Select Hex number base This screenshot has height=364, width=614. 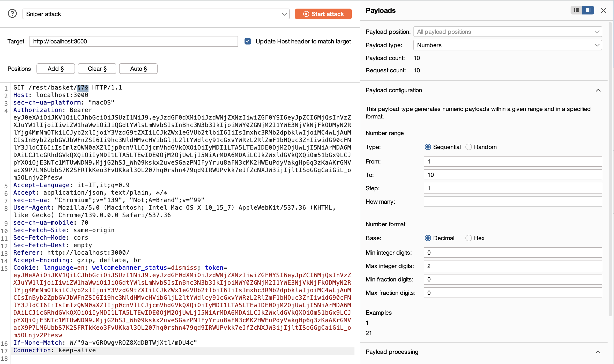coord(468,238)
